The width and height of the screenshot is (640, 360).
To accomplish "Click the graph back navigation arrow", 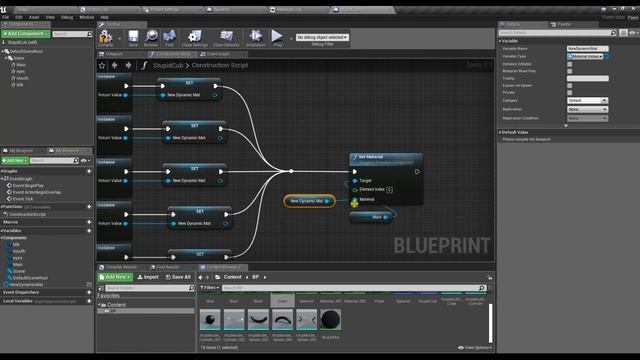I will point(115,65).
